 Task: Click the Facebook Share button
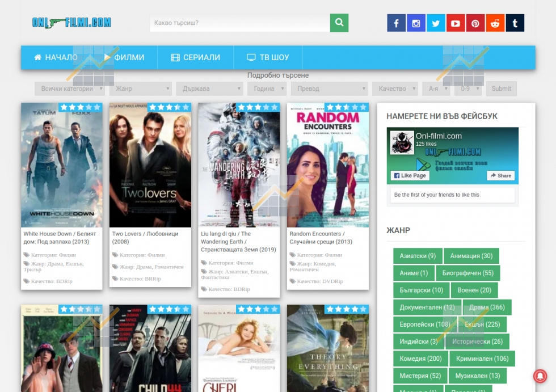[x=500, y=175]
